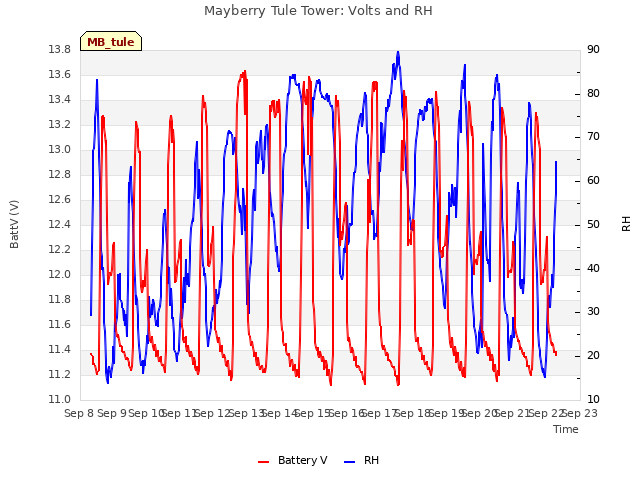Click the 50 tick on right RH axis
Screen dimensions: 640x480
tap(593, 224)
